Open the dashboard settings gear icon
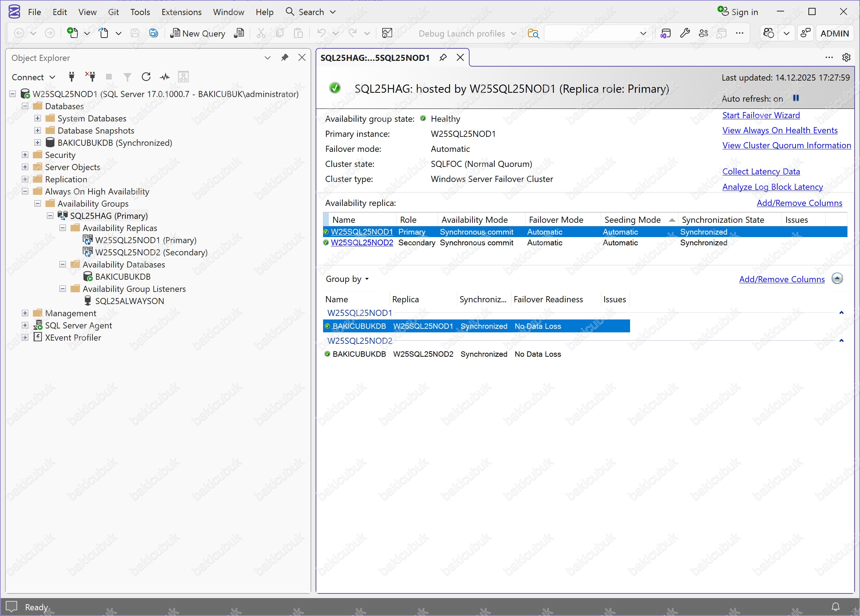Screen dimensions: 860x616 coord(846,57)
